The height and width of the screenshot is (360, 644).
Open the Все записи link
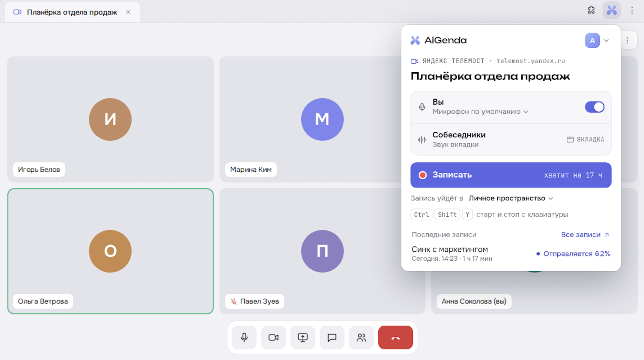click(x=585, y=235)
